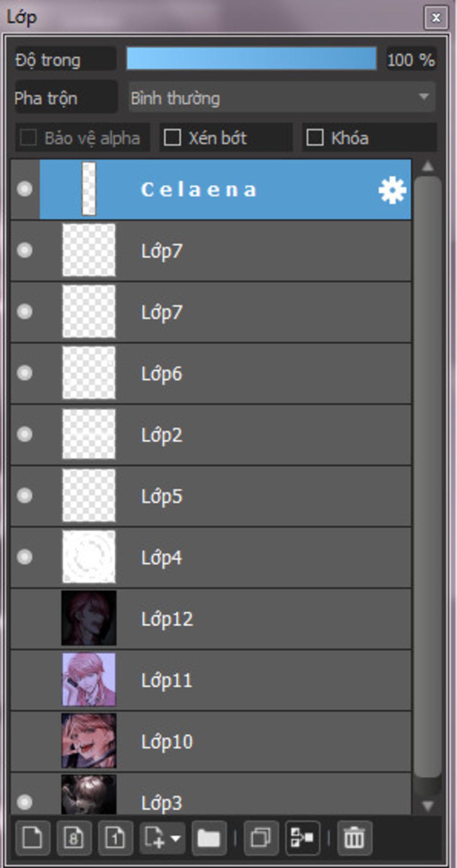This screenshot has height=868, width=457.
Task: Create a new color layer
Action: 33,838
